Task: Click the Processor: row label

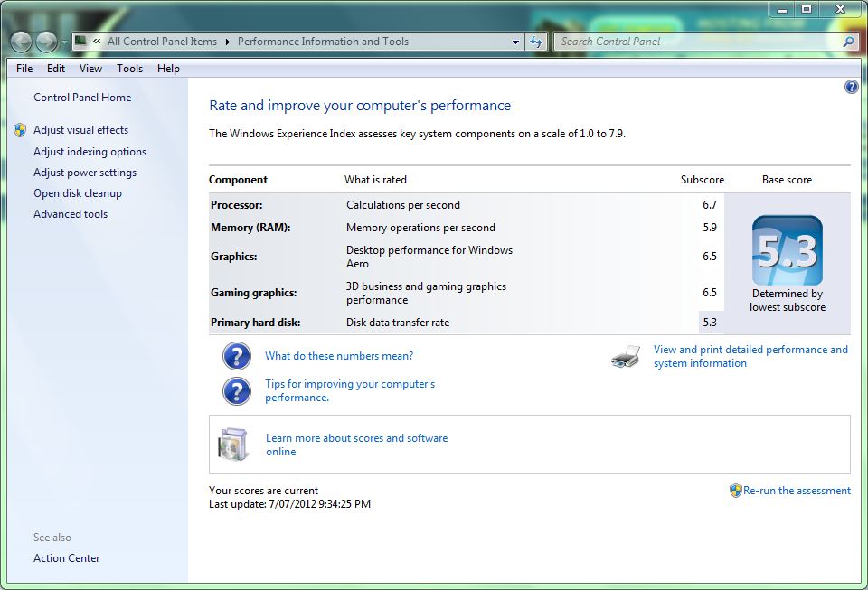Action: click(236, 205)
